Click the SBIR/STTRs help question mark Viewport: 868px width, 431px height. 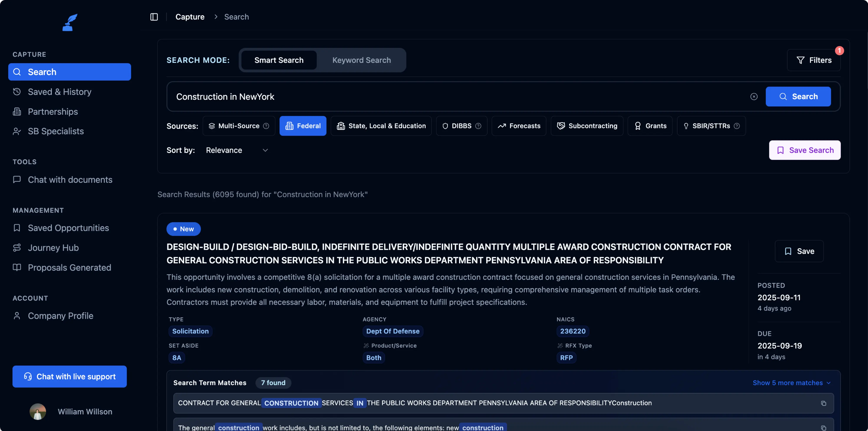(737, 126)
